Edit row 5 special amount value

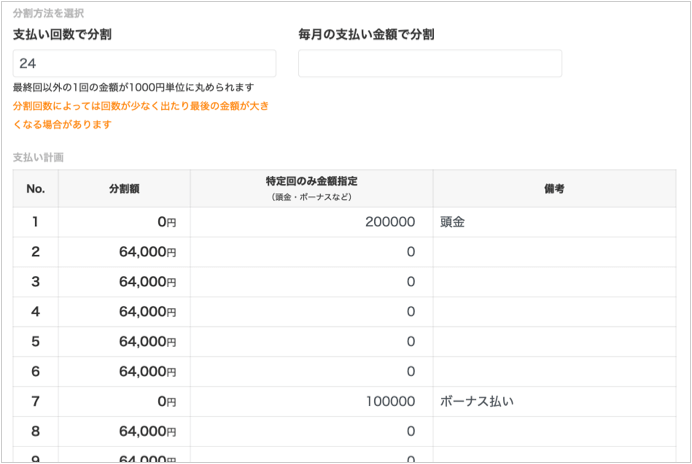(311, 342)
